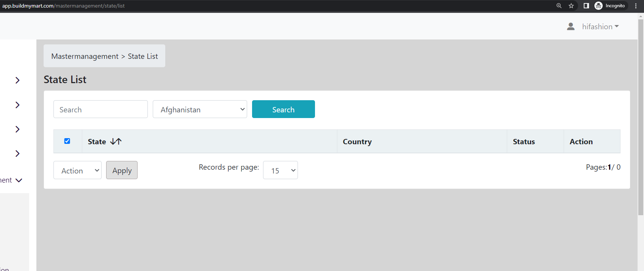Open the browser three-dot menu
Viewport: 644px width, 271px height.
[636, 6]
